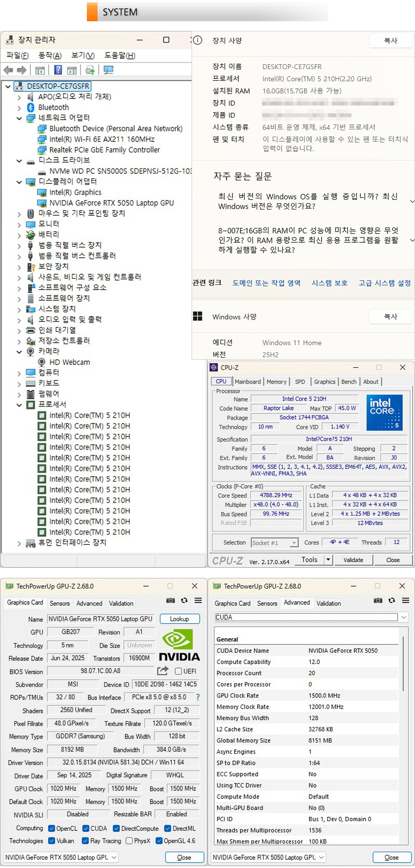Open the CUDA dropdown in GPU-Z Advanced
Viewport: 415px width, 868px height.
(403, 617)
